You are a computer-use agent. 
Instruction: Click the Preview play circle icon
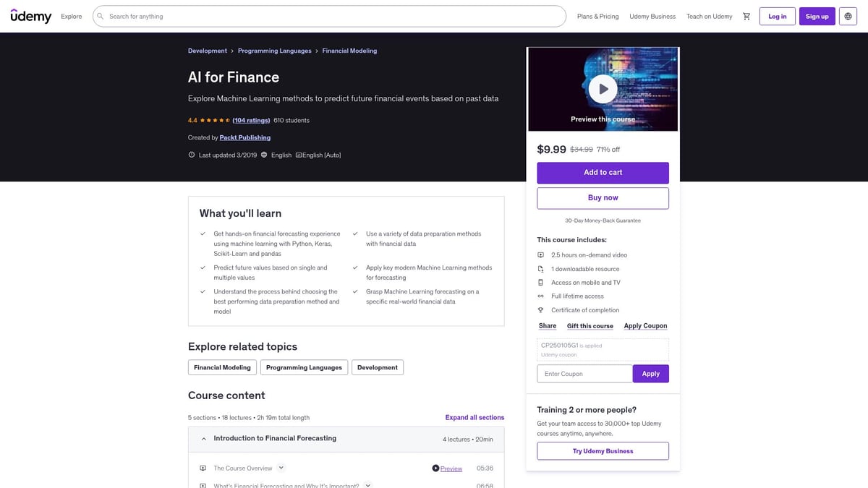pos(435,468)
